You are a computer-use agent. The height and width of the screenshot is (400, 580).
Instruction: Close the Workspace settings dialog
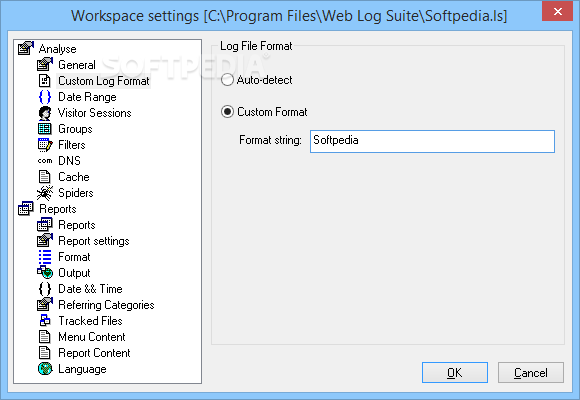(x=557, y=11)
